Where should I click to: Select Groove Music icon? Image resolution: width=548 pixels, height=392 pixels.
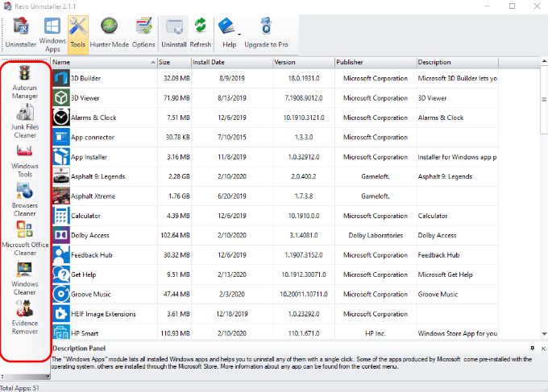[x=61, y=294]
